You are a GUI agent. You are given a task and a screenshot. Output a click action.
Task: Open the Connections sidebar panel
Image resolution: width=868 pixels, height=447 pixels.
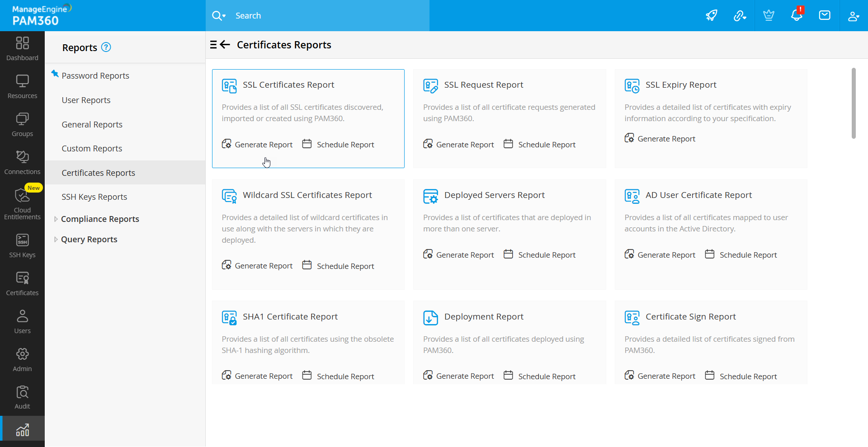tap(22, 161)
